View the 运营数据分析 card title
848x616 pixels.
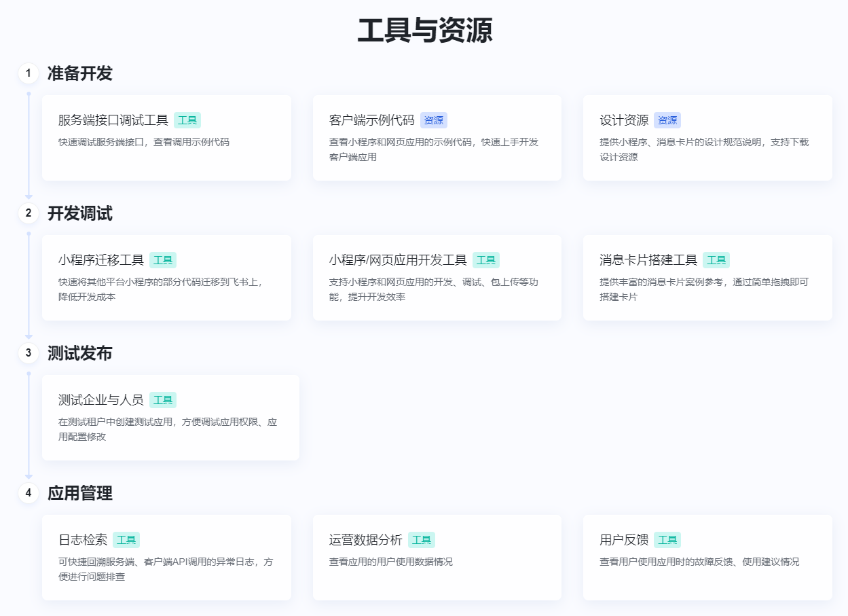point(366,540)
